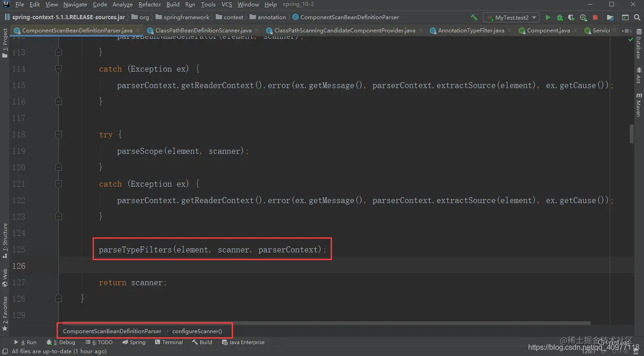Open the profiler run clock icon
The width and height of the screenshot is (644, 356).
tap(583, 17)
